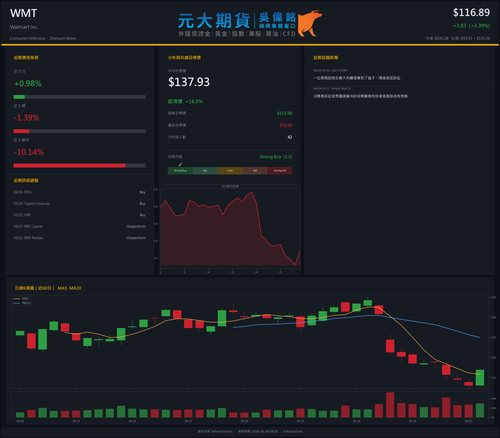Click the last green candlestick on the chart

[480, 377]
